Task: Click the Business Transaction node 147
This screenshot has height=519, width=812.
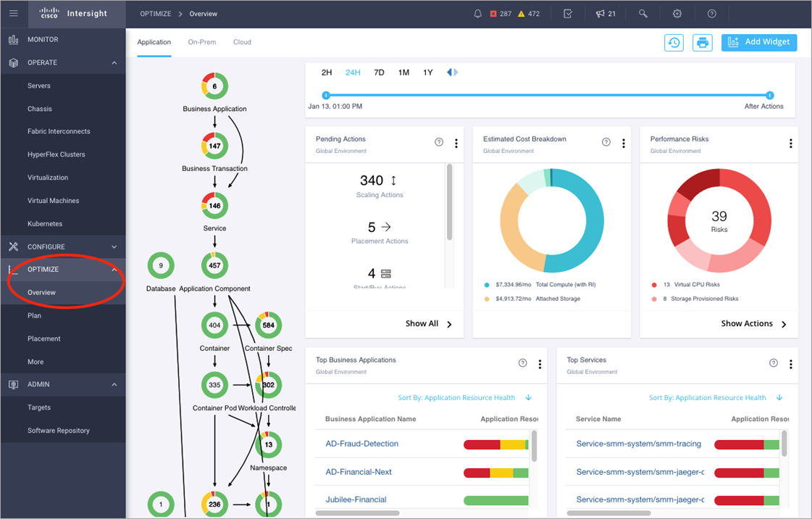Action: point(214,146)
